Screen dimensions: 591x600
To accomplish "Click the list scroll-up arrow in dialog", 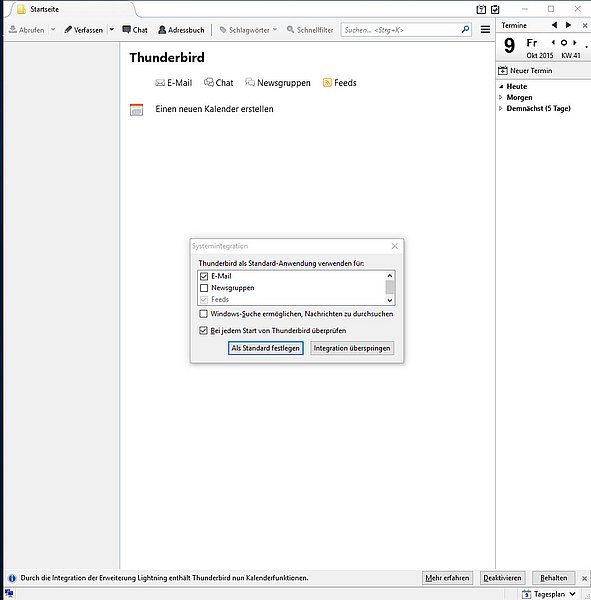I will [390, 276].
